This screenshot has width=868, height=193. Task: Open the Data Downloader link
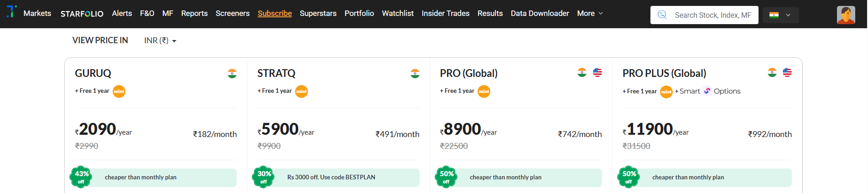pos(540,14)
